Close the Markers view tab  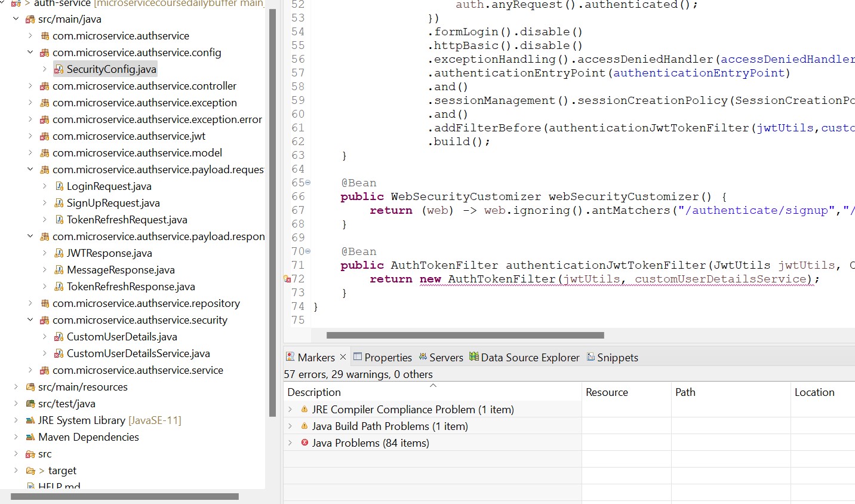click(343, 357)
